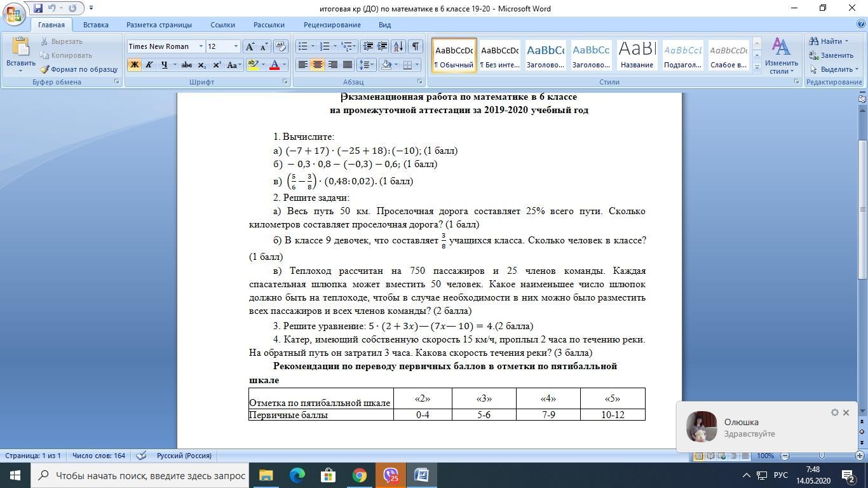
Task: Apply the Обычный style
Action: [x=454, y=55]
